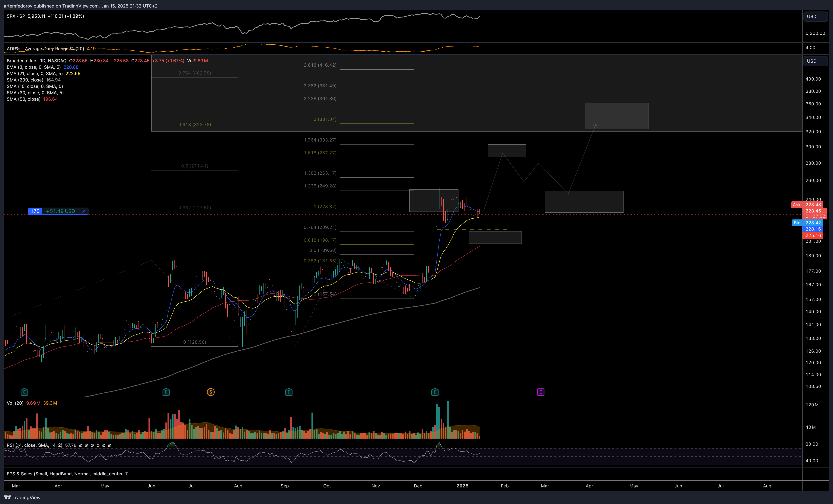Screen dimensions: 833x504
Task: Select the SMA 10 legend entry
Action: 35,86
